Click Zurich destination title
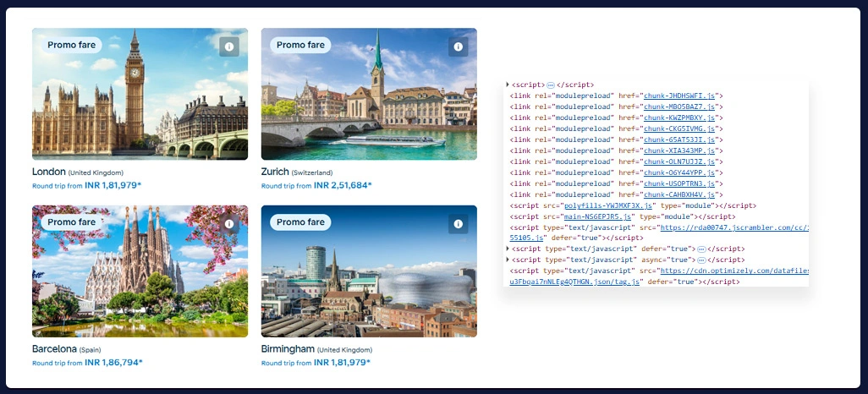Screen dimensions: 868x394 275,172
